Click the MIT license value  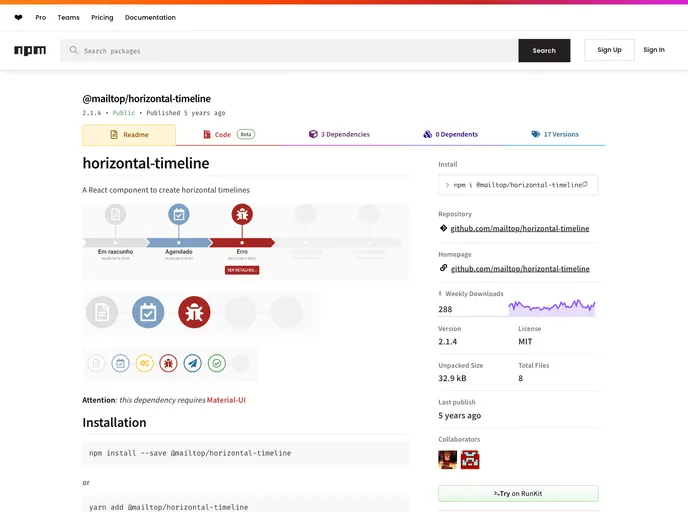[525, 342]
